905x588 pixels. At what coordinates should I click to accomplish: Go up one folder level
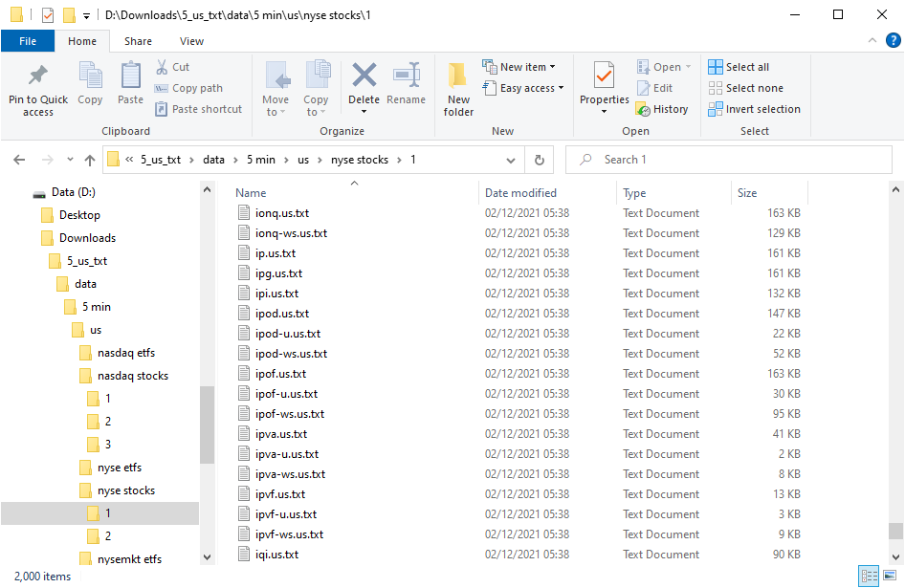point(90,160)
